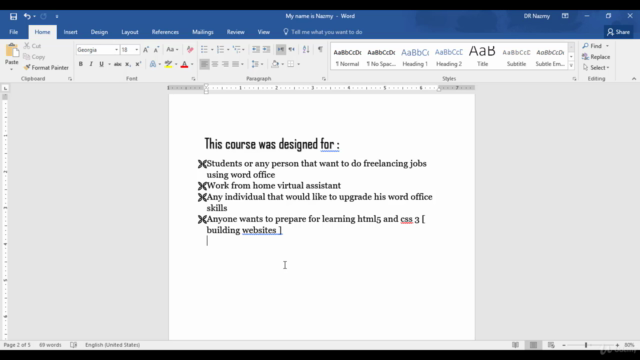Screen dimensions: 640x360
Task: Align paragraph text to the right
Action: 225,64
